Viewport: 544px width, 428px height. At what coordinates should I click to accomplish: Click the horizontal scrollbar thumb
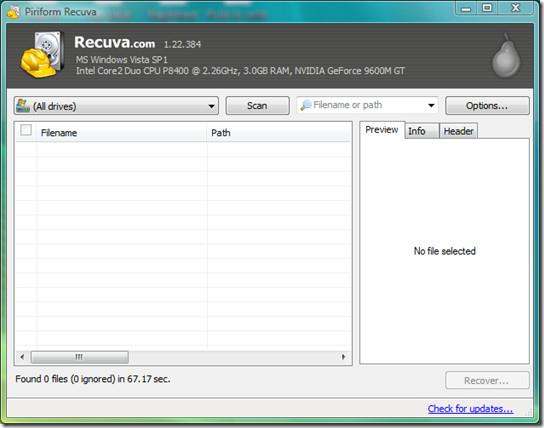coord(79,357)
